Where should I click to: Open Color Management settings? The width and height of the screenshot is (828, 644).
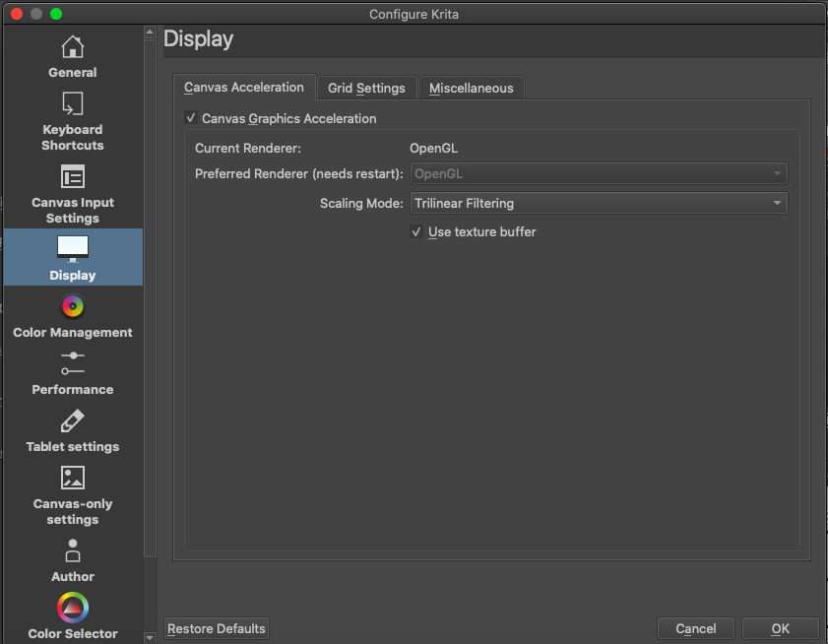point(73,317)
